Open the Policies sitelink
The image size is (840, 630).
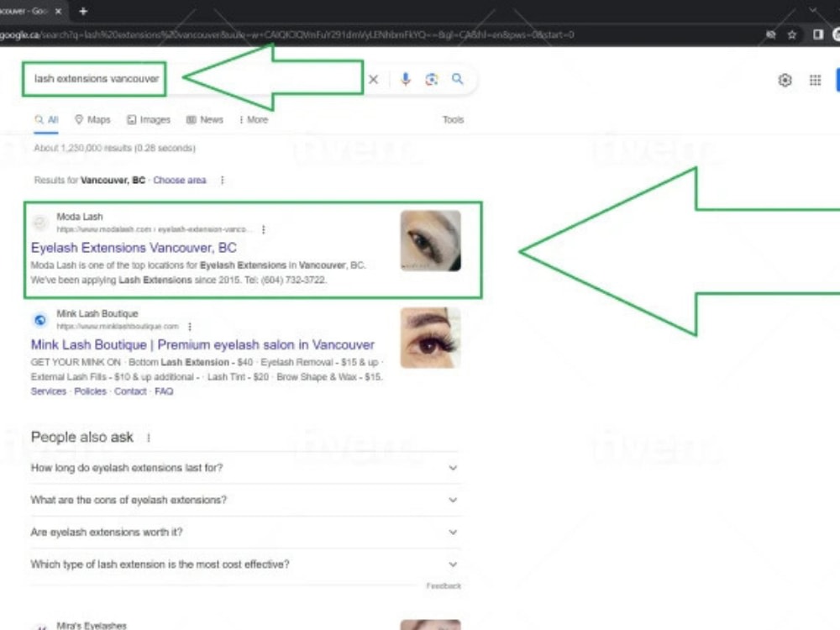[x=90, y=391]
